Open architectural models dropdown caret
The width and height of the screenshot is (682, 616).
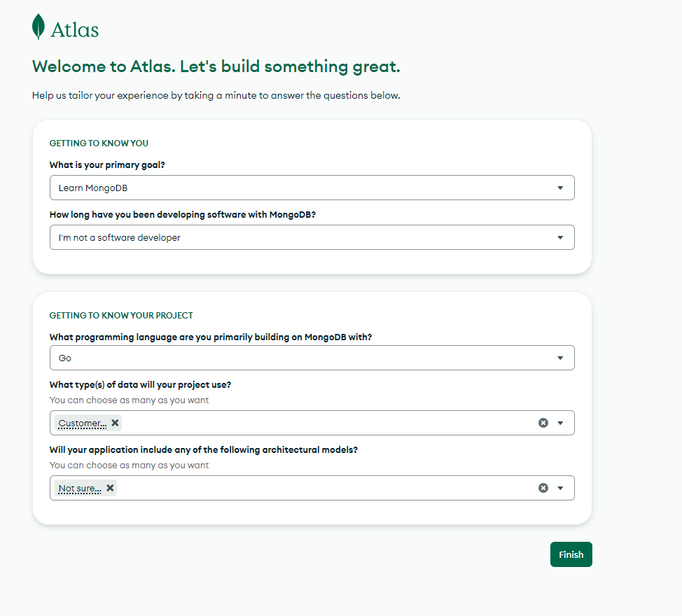[560, 488]
